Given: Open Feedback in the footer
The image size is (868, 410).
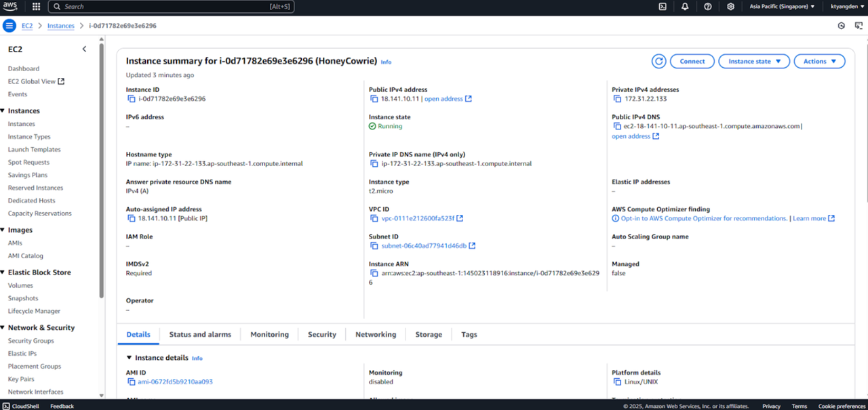Looking at the screenshot, I should pos(62,406).
